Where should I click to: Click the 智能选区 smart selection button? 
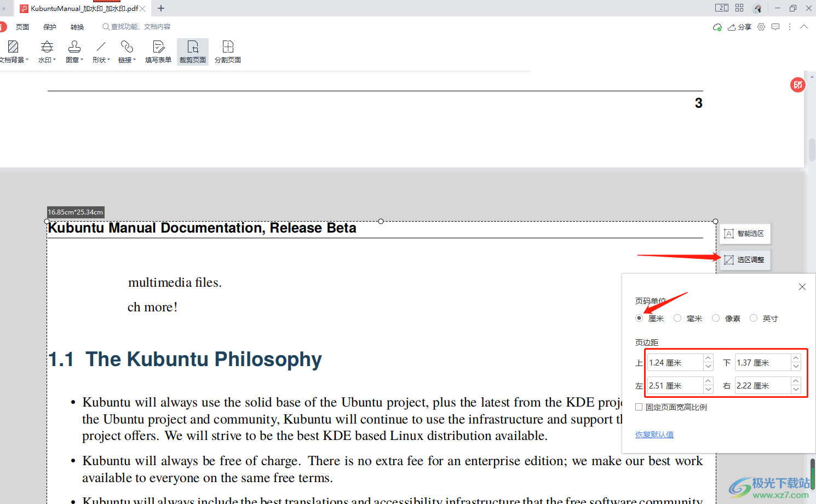[745, 234]
